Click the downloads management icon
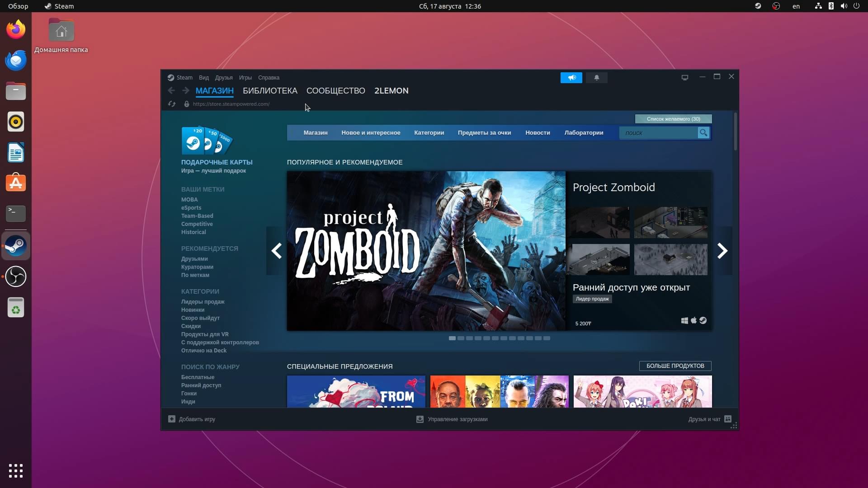This screenshot has width=868, height=488. 420,419
